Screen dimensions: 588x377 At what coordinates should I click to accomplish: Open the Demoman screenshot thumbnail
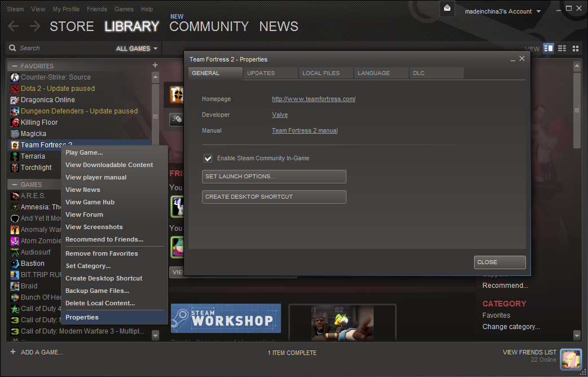point(343,323)
